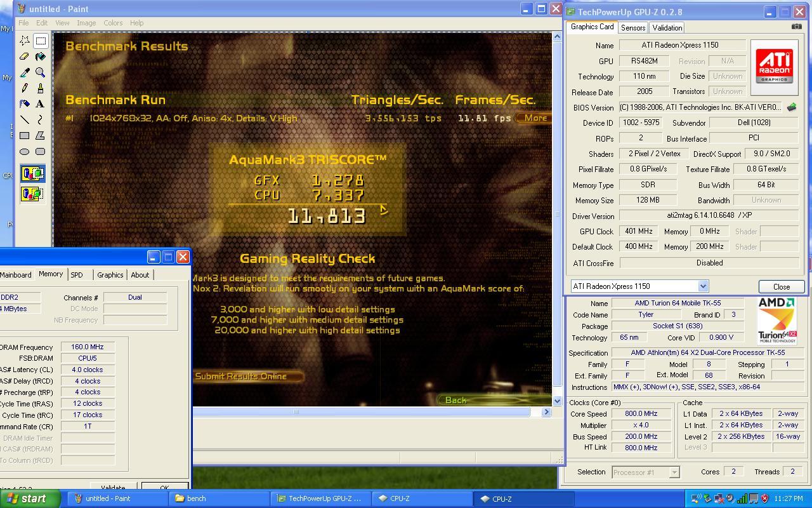Screen dimensions: 812x508
Task: Open the View menu in Paint
Action: click(62, 23)
